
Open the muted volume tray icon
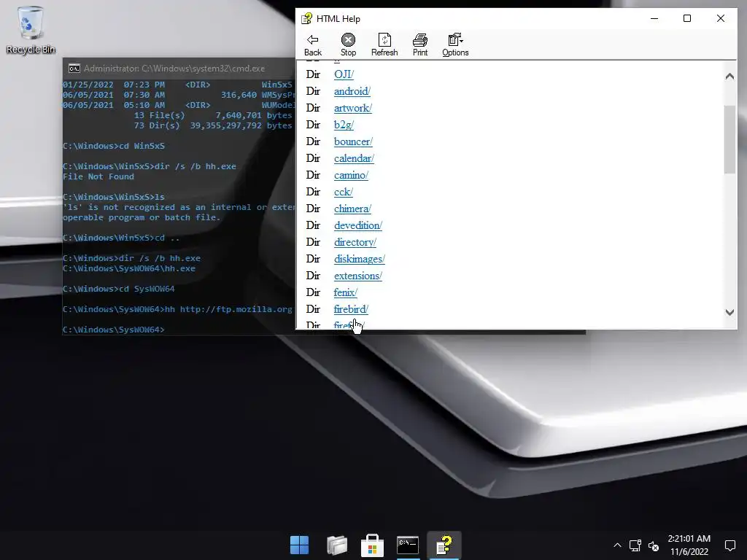click(x=654, y=545)
